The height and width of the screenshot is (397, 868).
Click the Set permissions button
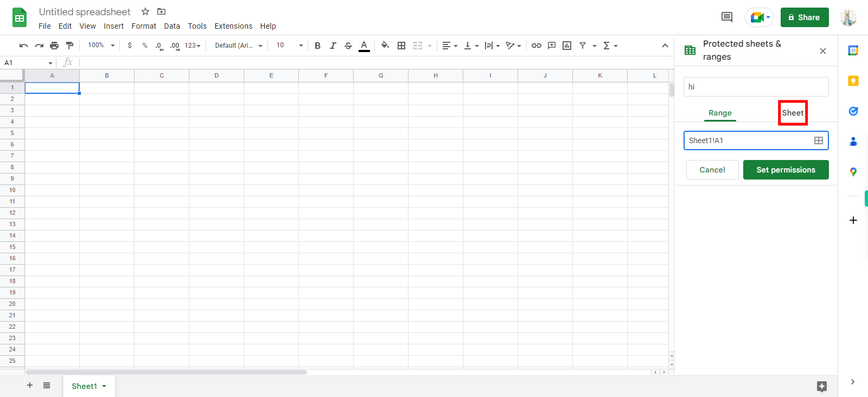coord(786,170)
